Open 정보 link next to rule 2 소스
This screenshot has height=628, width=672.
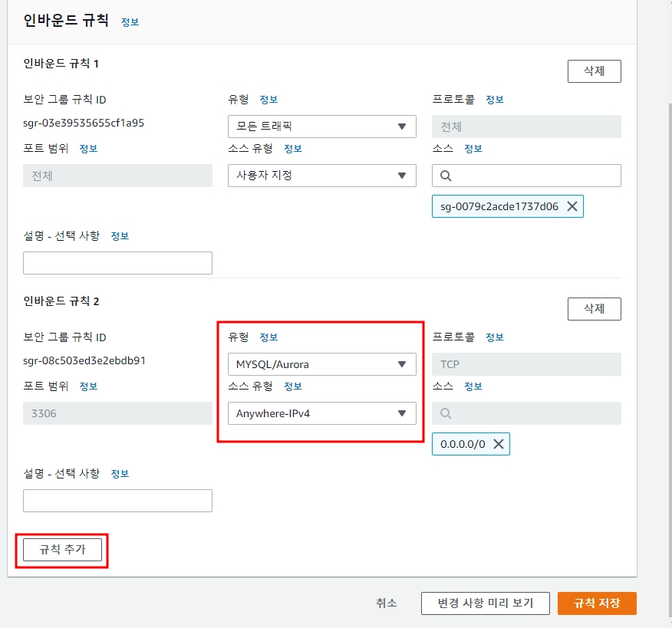(x=473, y=386)
